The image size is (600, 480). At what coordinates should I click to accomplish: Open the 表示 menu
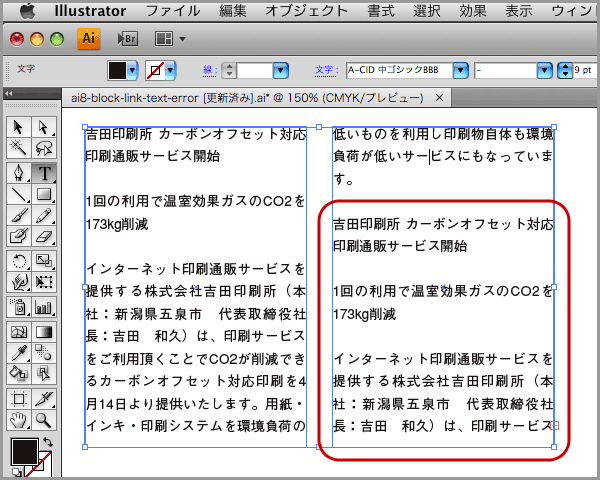point(519,11)
